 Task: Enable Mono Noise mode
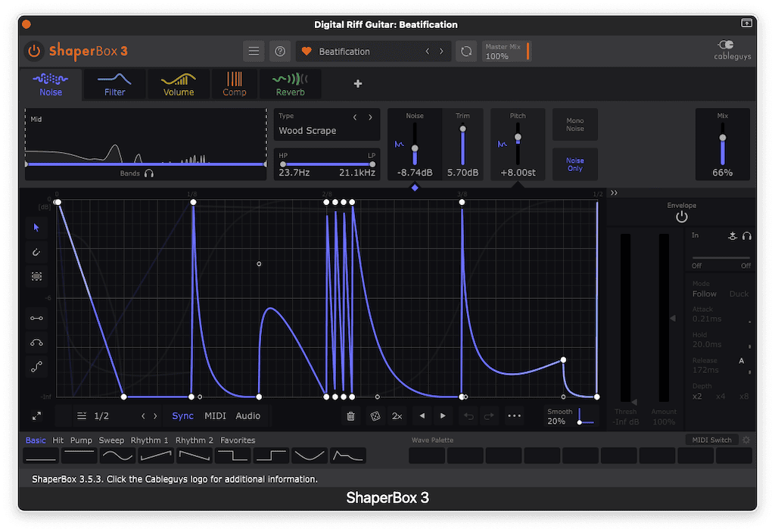(575, 124)
